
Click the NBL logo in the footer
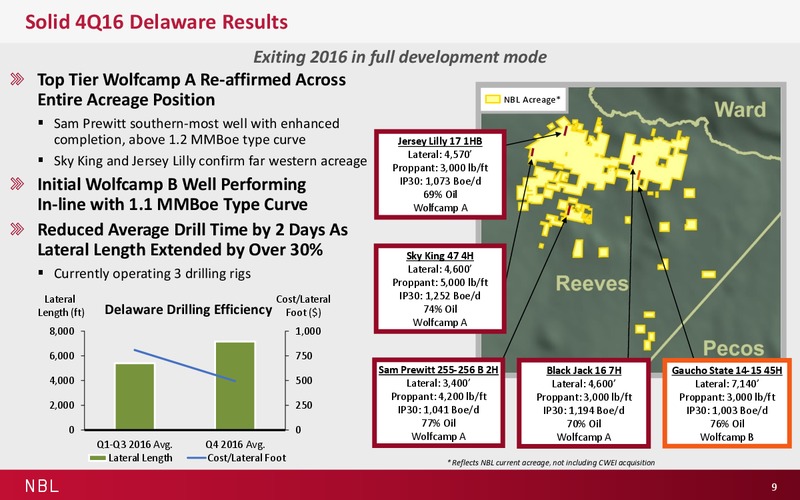(x=42, y=486)
